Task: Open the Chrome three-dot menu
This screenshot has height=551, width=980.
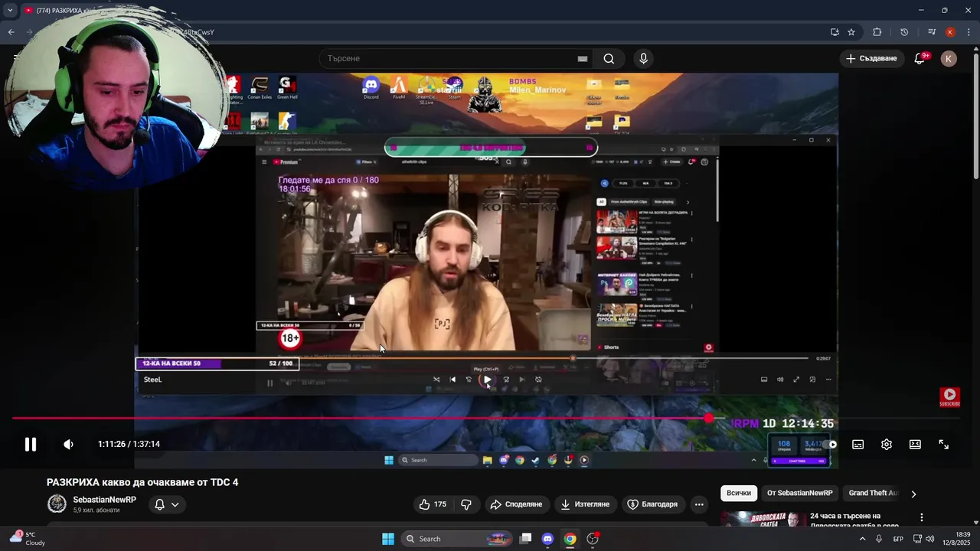Action: [969, 32]
